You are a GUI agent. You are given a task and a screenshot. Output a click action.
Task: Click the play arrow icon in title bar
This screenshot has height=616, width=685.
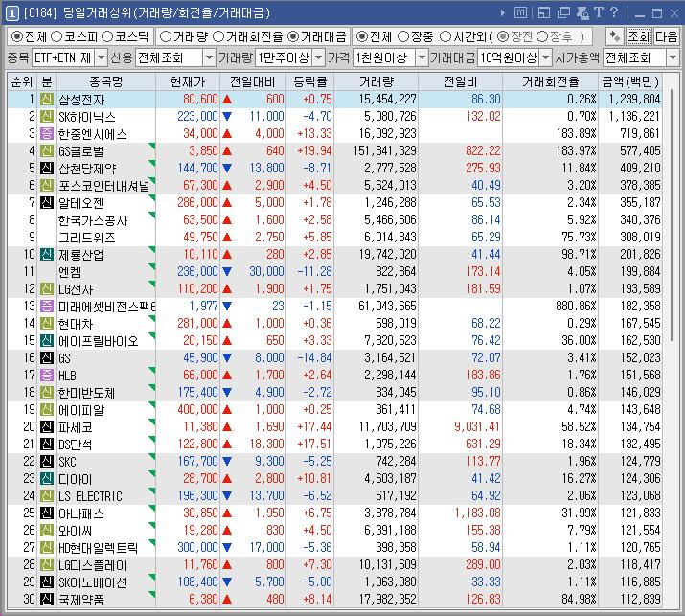(503, 13)
